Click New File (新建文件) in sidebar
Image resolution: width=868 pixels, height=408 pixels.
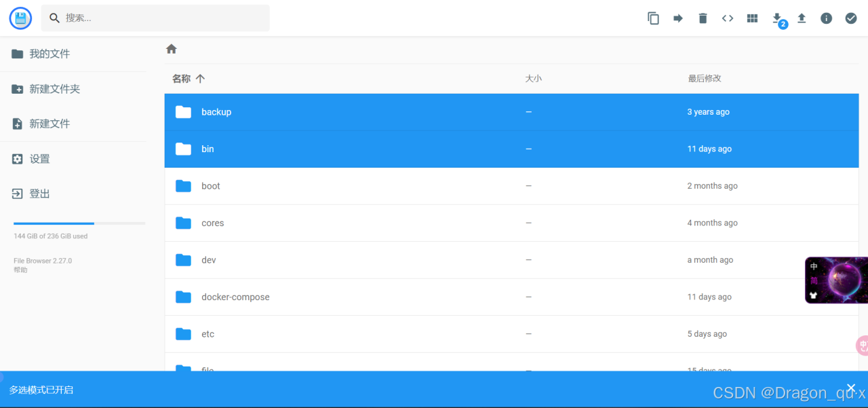point(73,124)
